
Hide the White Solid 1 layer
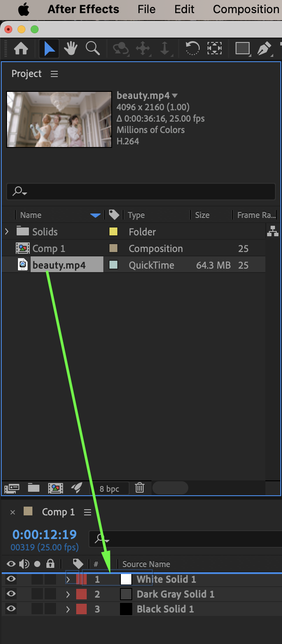[x=11, y=579]
